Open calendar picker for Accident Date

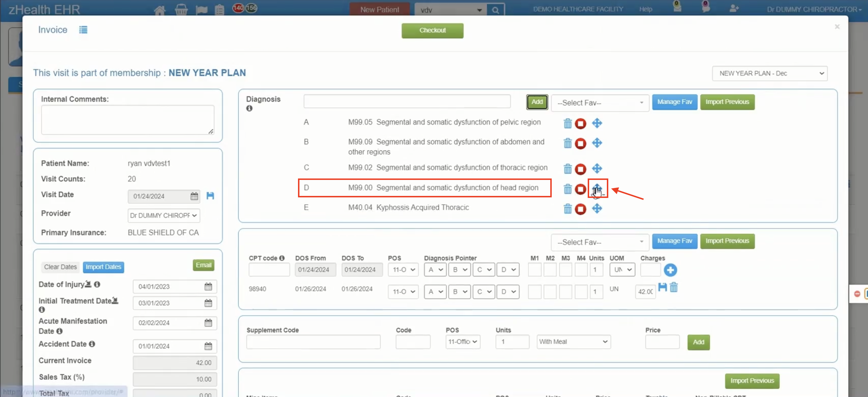[208, 346]
